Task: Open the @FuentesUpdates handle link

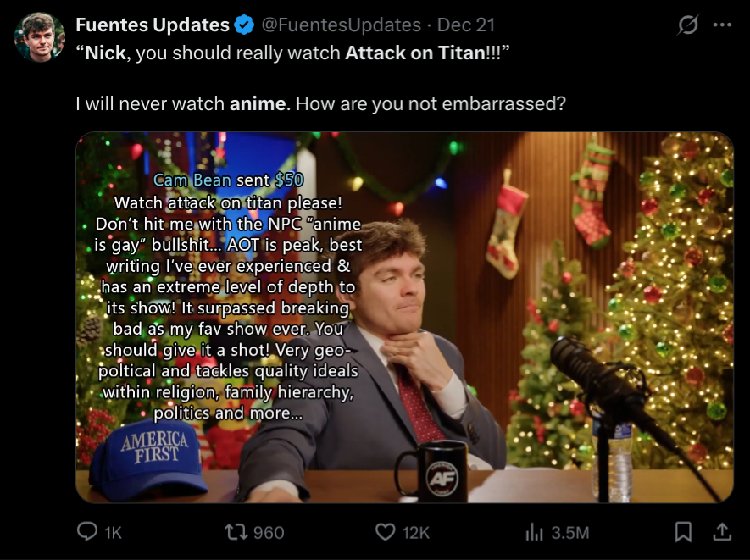Action: tap(341, 25)
